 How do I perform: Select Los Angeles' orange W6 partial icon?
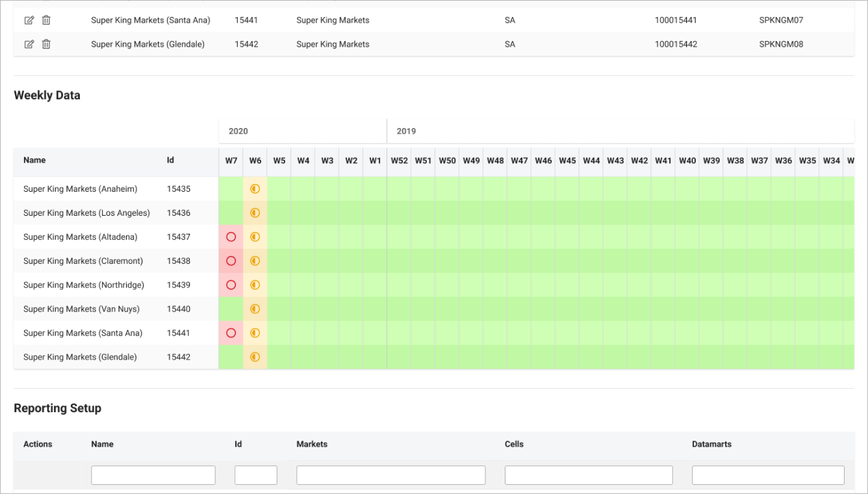pos(255,213)
